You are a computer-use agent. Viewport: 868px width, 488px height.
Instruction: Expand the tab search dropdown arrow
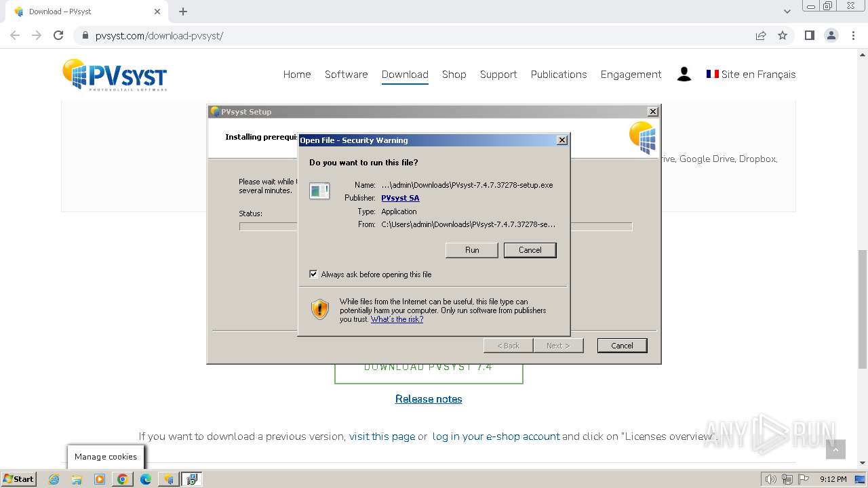(787, 12)
